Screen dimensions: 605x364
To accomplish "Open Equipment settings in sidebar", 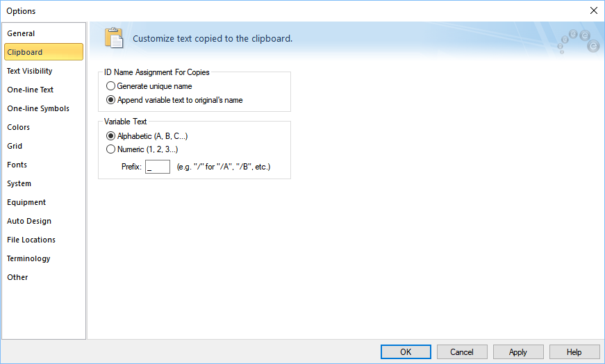I will pyautogui.click(x=26, y=202).
